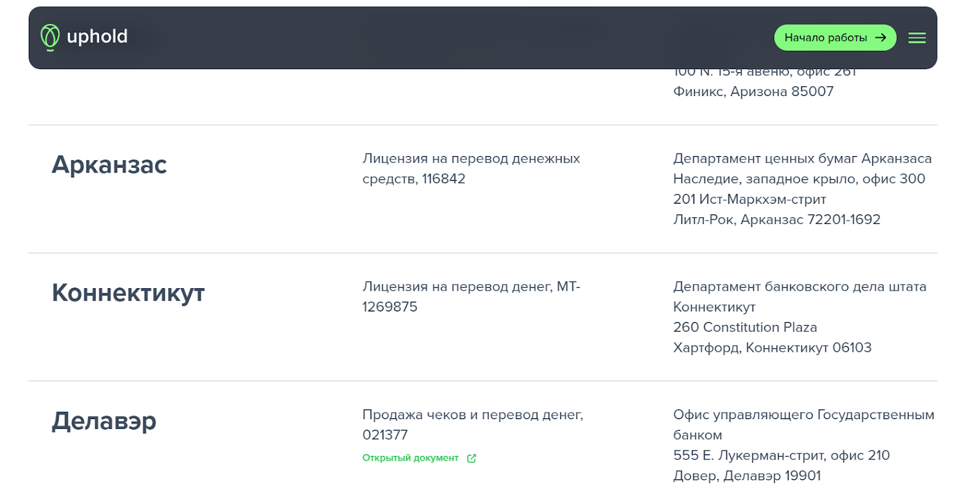
Task: Click the external link icon near Делавэр
Action: [472, 458]
